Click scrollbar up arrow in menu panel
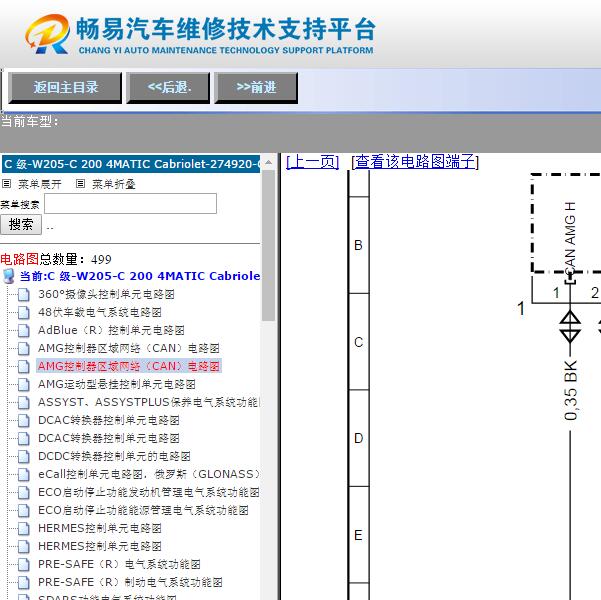 [x=269, y=163]
